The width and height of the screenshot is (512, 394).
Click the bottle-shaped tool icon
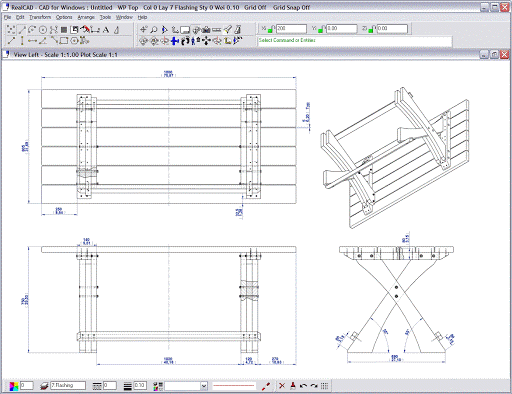point(116,30)
